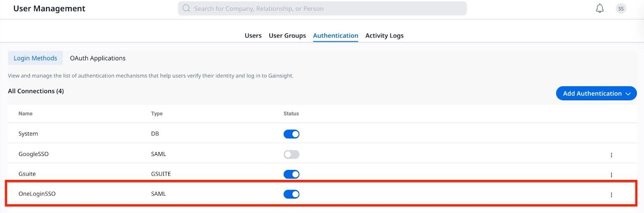
Task: Click in the Company search field
Action: pos(322,8)
